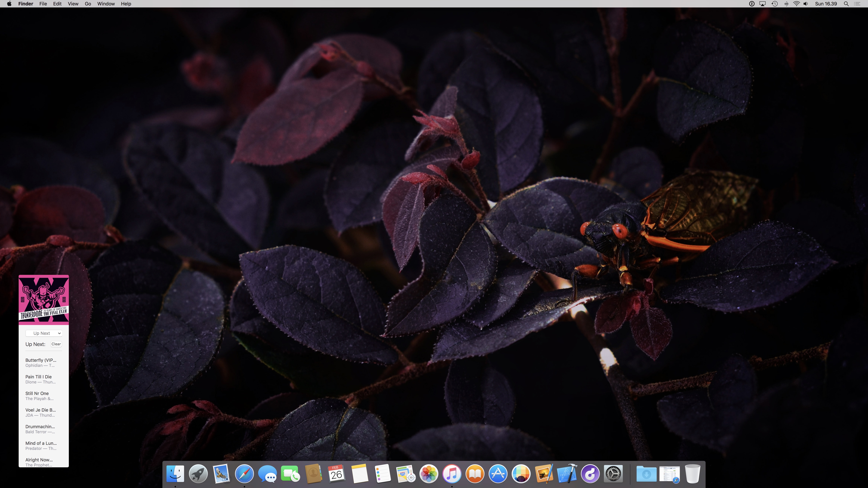868x488 pixels.
Task: Click the 1Password menu bar icon
Action: click(x=751, y=4)
